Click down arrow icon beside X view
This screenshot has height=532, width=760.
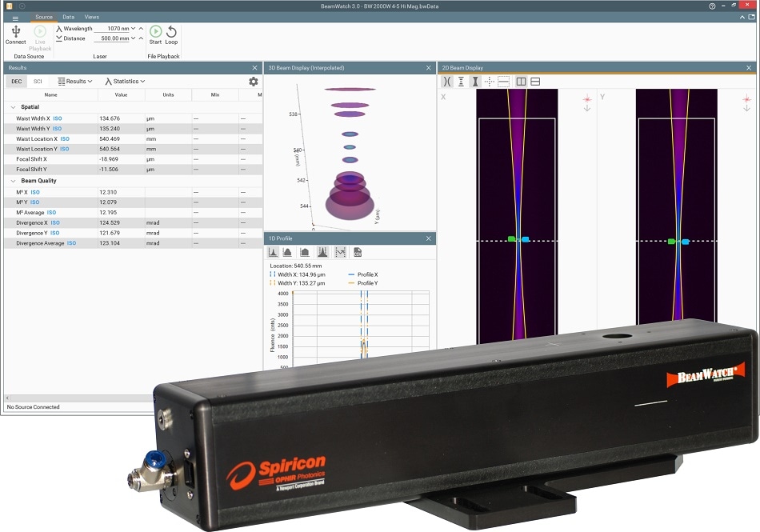(x=587, y=109)
